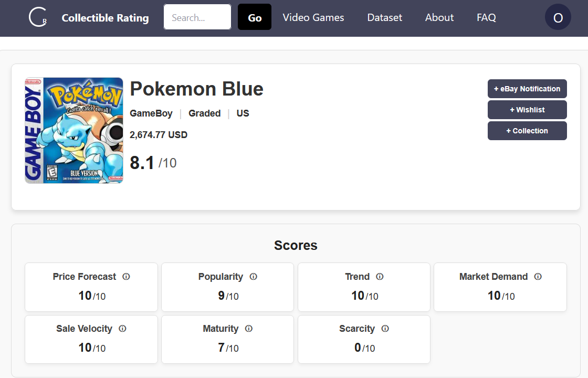Open Market Demand info tooltip icon
Screen dimensions: 588x378
538,277
